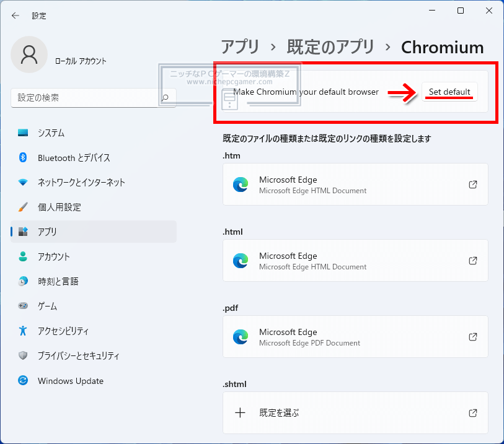This screenshot has width=504, height=444.
Task: Click Microsoft Edge PDF Document text
Action: pos(309,343)
